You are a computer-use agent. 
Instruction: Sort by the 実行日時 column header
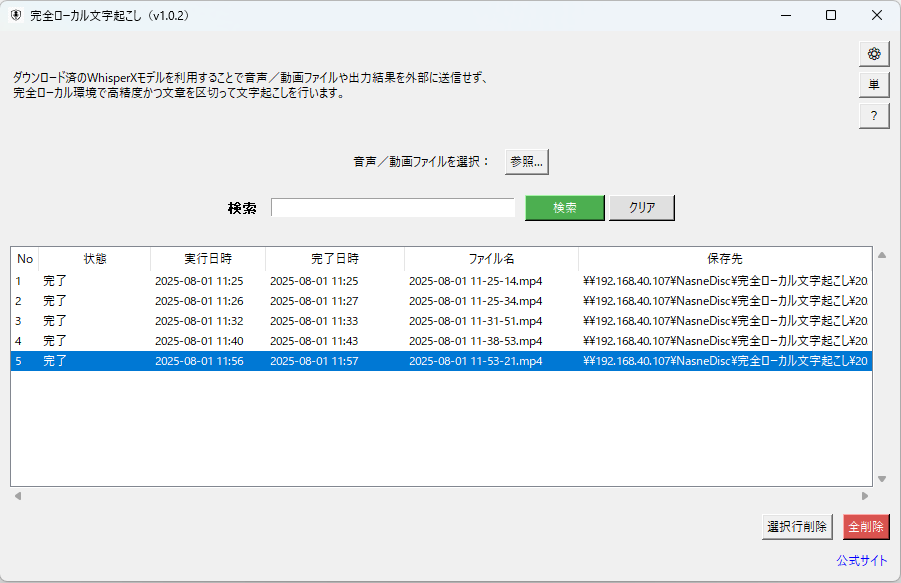pyautogui.click(x=208, y=259)
